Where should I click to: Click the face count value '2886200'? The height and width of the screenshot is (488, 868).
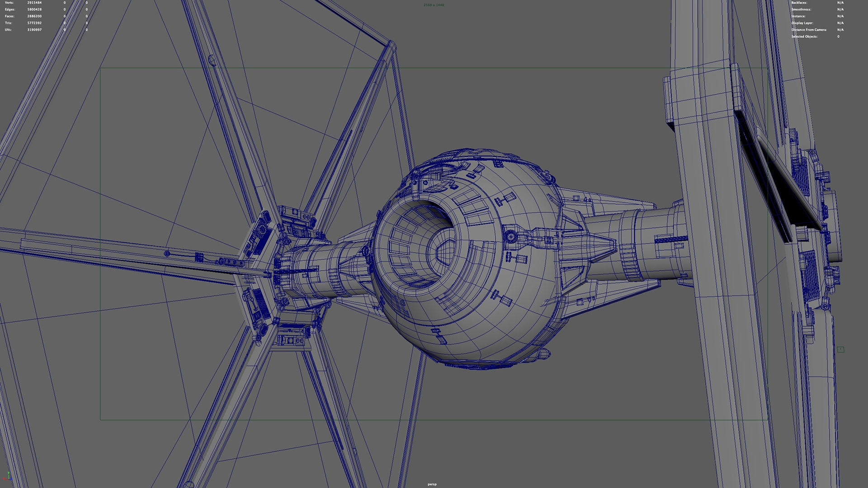coord(34,16)
